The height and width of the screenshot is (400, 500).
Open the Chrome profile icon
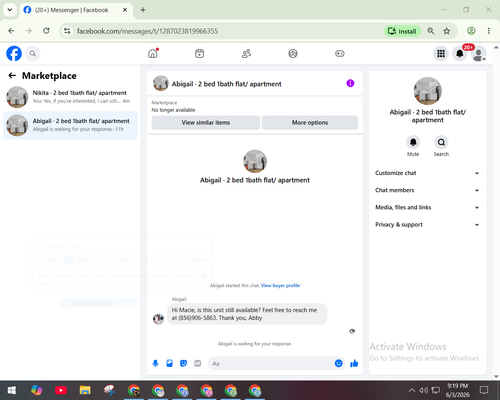point(471,31)
